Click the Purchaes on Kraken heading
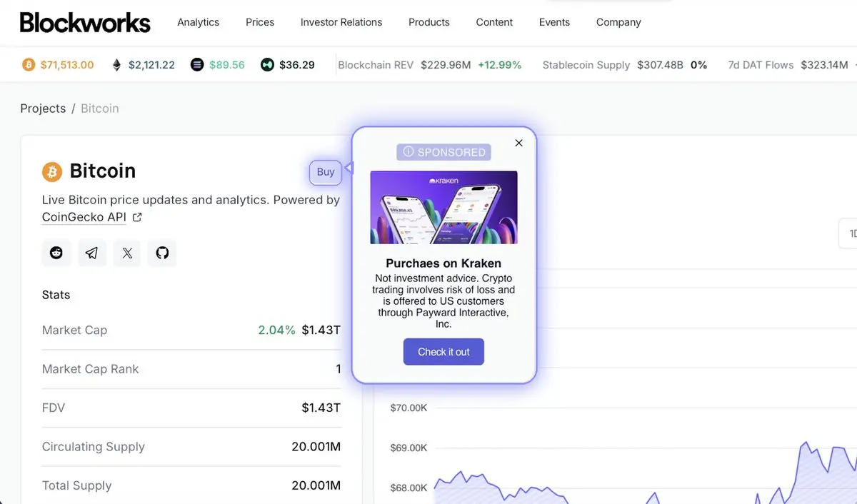The width and height of the screenshot is (857, 504). point(443,263)
